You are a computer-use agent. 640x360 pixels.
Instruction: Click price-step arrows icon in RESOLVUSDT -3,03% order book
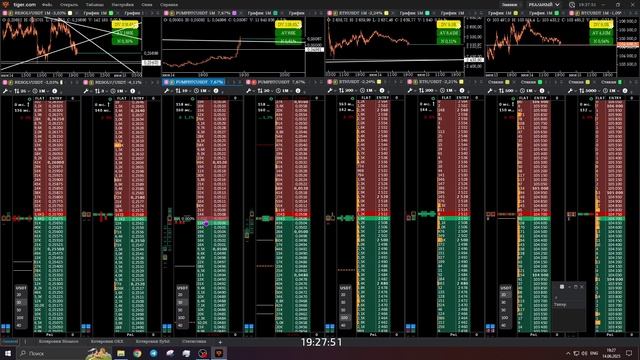pyautogui.click(x=17, y=91)
